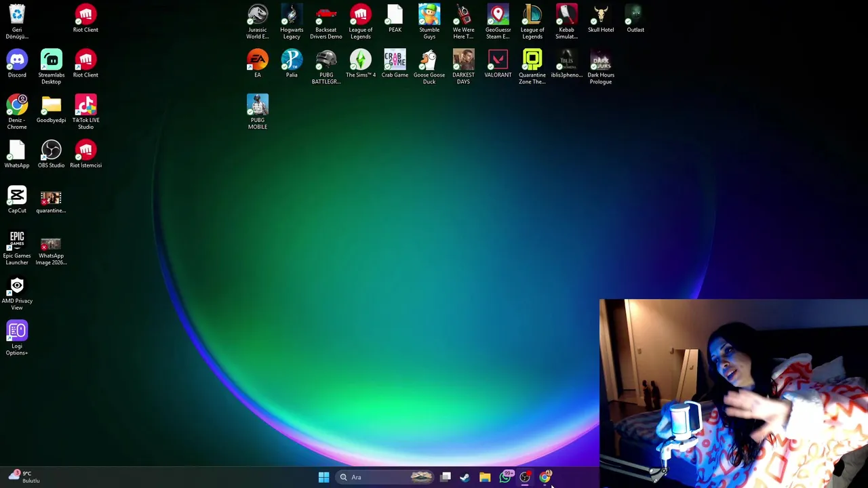Launch Crab Game shortcut
This screenshot has height=488, width=868.
point(395,64)
